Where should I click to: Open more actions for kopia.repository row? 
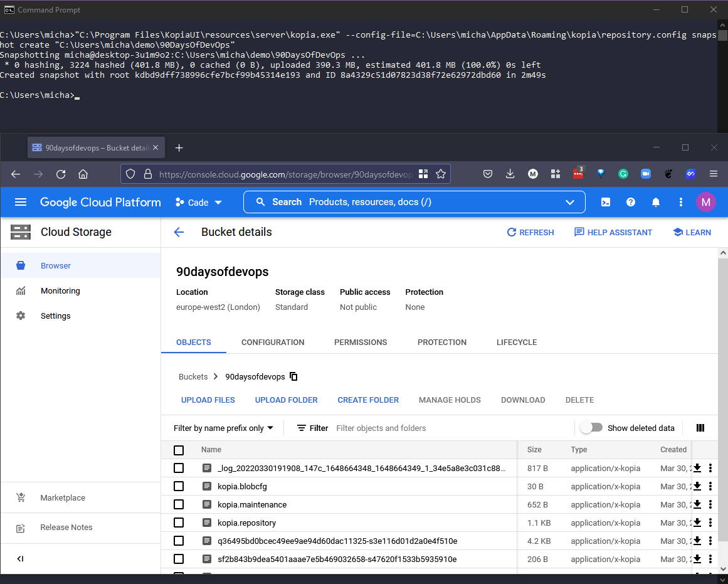710,523
